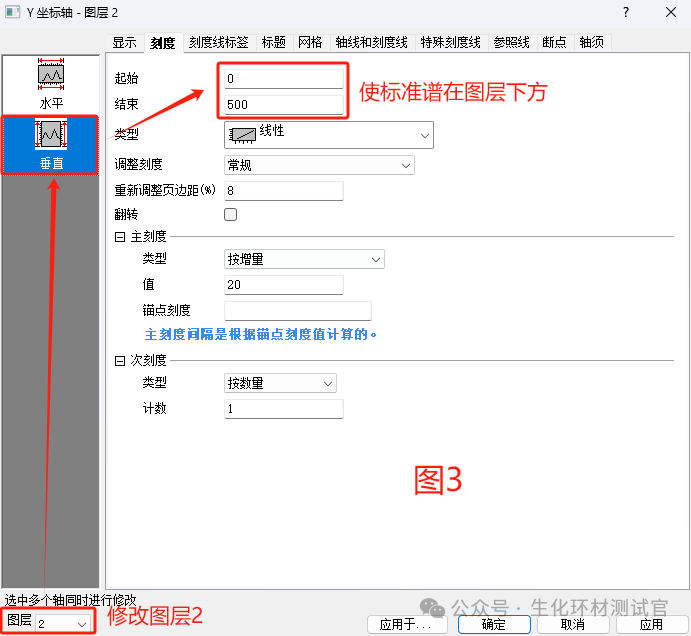This screenshot has height=636, width=691.
Task: Open the 次刻度 类型 按数量 dropdown
Action: click(x=280, y=383)
